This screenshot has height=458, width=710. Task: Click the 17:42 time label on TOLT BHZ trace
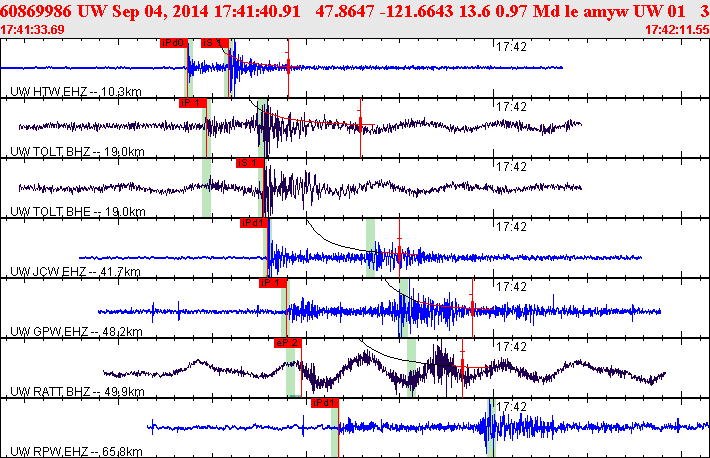point(511,107)
